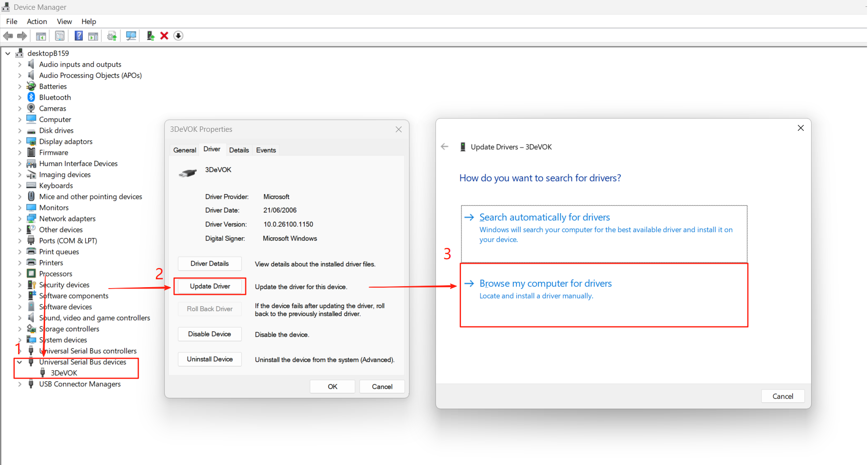Click the Display adaptors category icon
868x465 pixels.
pos(31,141)
